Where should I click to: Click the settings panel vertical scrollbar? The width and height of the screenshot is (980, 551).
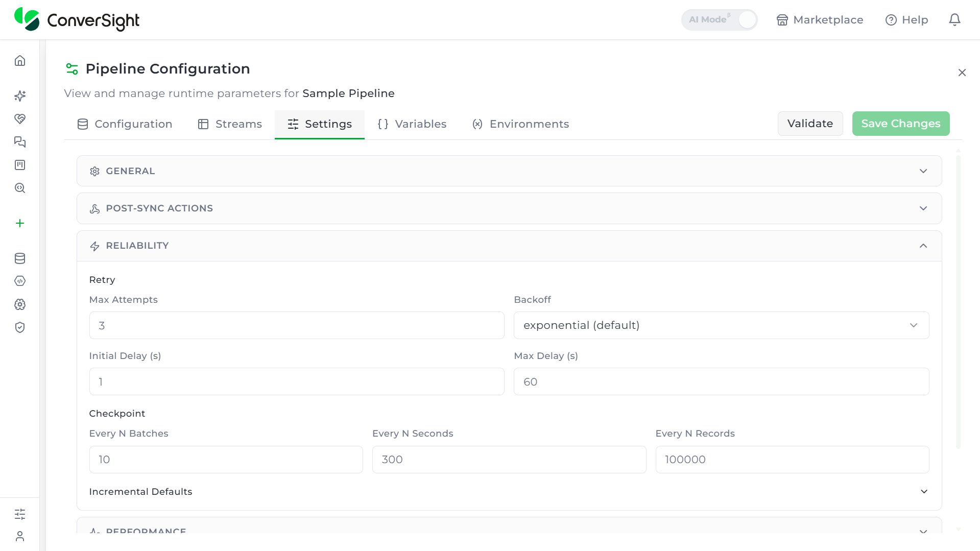(958, 301)
